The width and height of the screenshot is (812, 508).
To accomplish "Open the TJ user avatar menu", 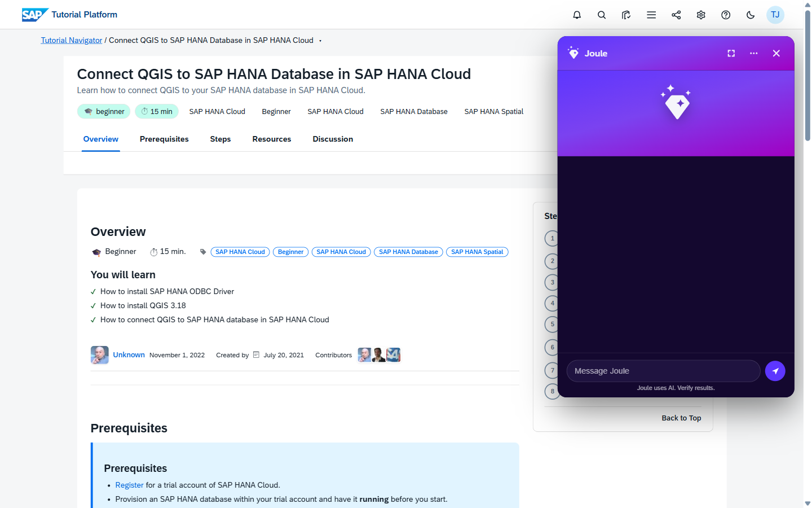I will (x=775, y=15).
